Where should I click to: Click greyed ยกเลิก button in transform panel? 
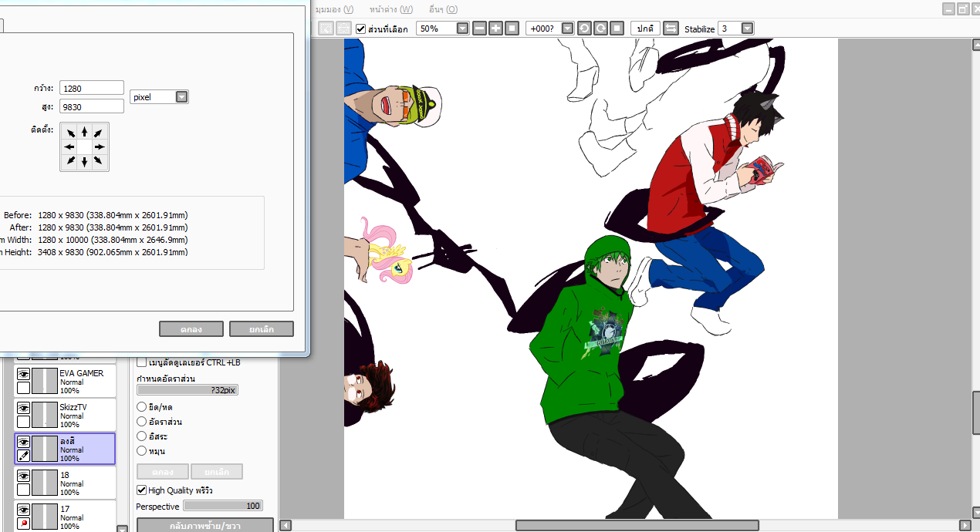(x=217, y=471)
